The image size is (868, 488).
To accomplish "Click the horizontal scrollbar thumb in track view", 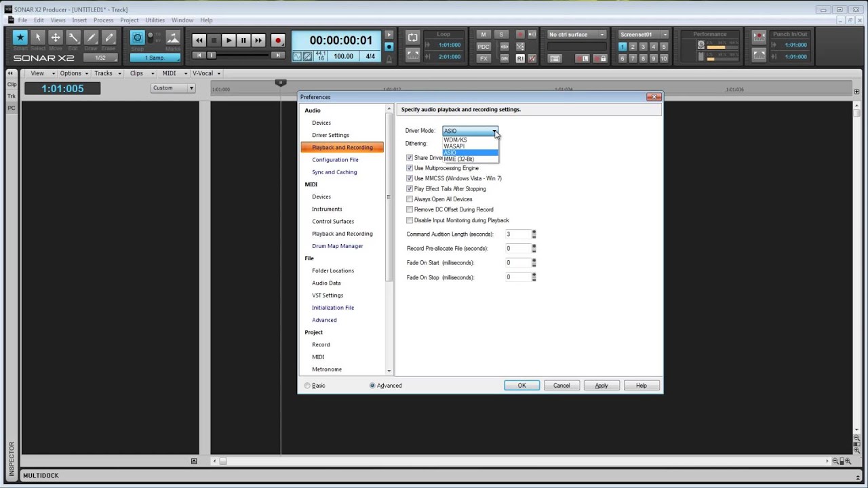I will point(222,461).
